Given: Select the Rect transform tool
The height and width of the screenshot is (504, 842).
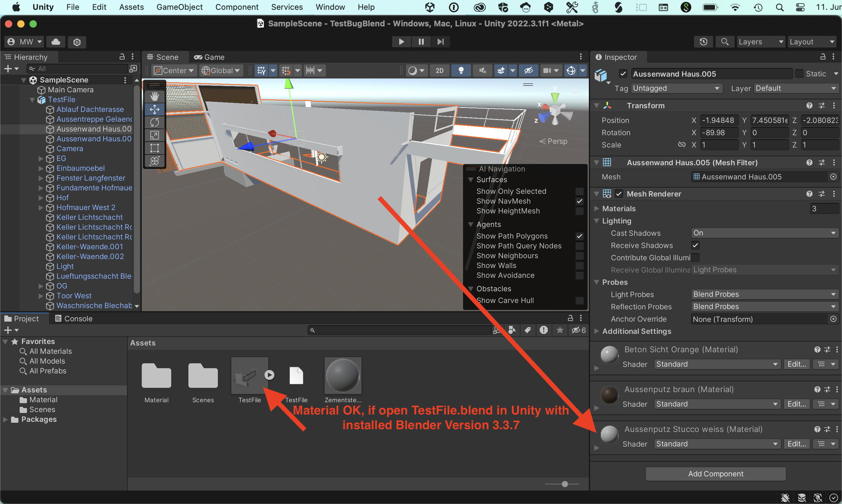Looking at the screenshot, I should tap(155, 148).
